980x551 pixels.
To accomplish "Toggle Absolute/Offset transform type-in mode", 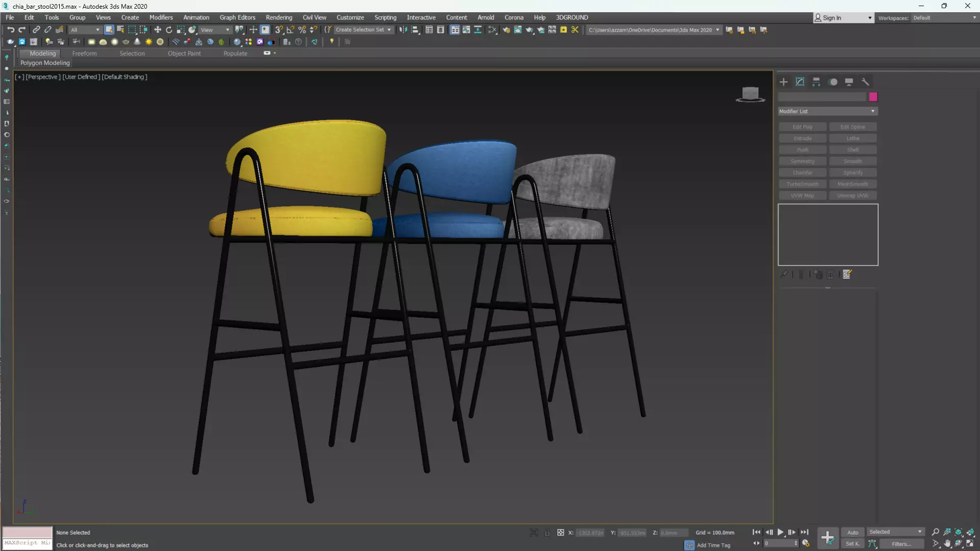I will tap(560, 533).
